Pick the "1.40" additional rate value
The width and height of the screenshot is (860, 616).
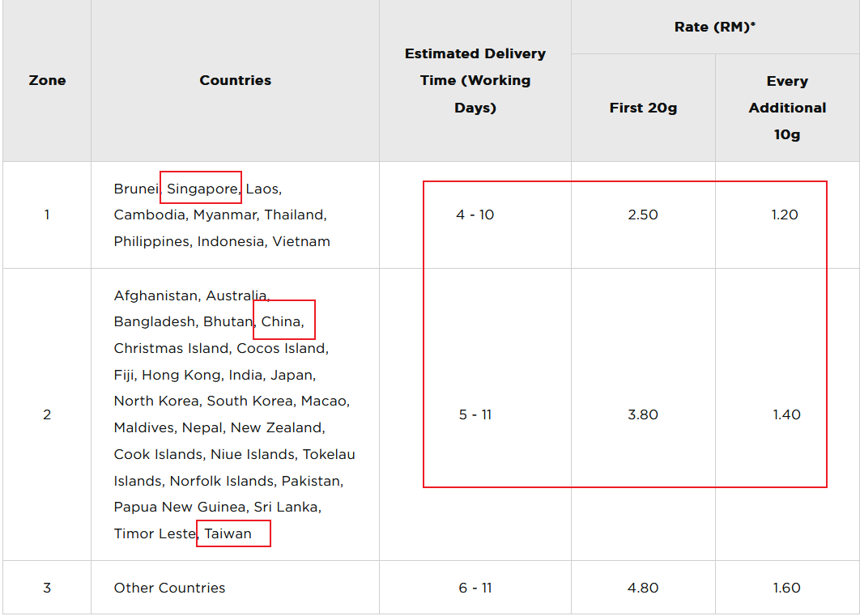coord(786,414)
